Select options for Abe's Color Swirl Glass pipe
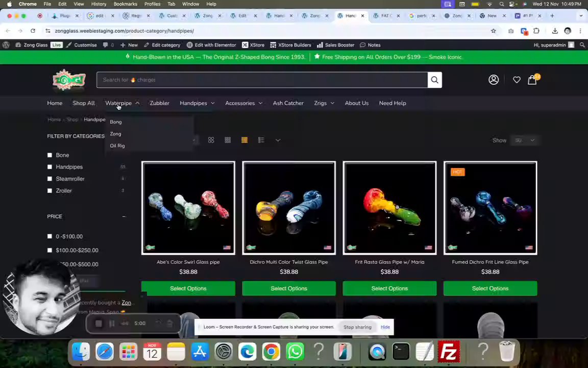 pos(188,288)
